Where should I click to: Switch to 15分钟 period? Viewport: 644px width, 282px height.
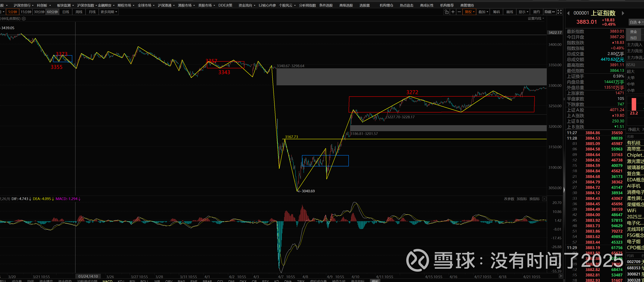(26, 12)
